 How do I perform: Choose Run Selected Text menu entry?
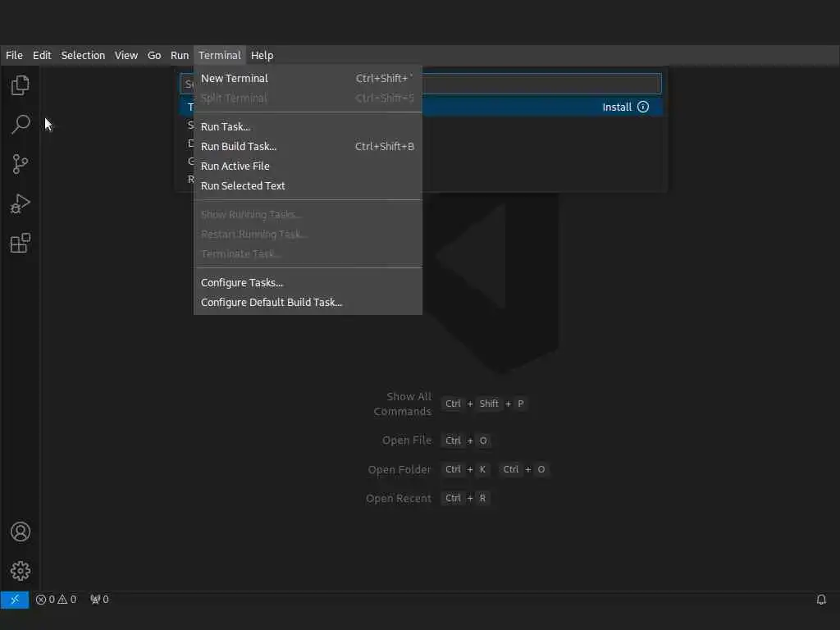coord(308,186)
